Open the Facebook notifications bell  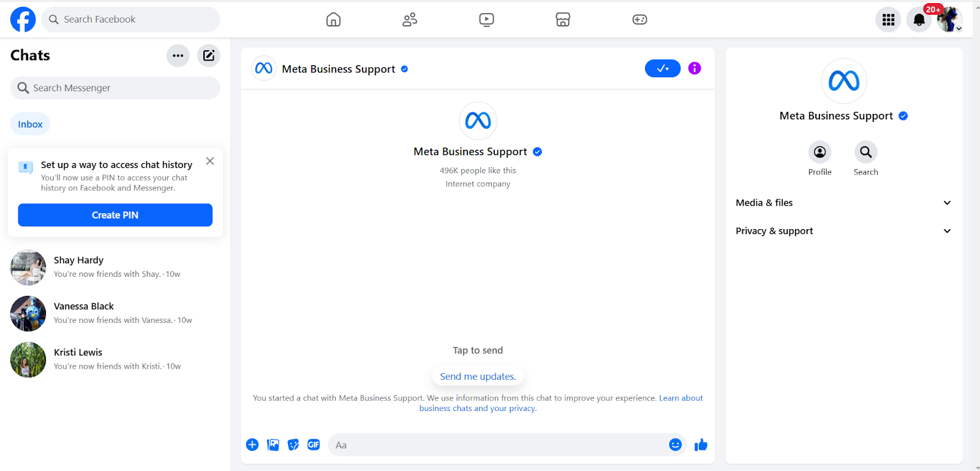(x=919, y=20)
